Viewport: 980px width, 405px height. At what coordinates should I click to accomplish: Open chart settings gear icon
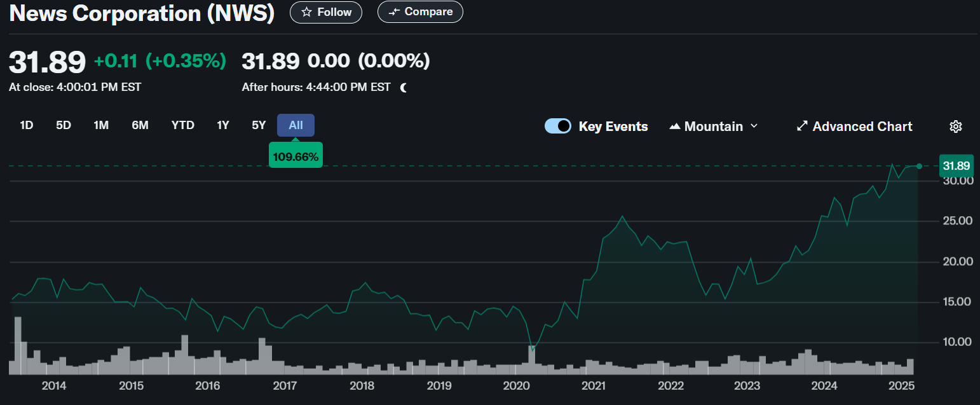[955, 127]
